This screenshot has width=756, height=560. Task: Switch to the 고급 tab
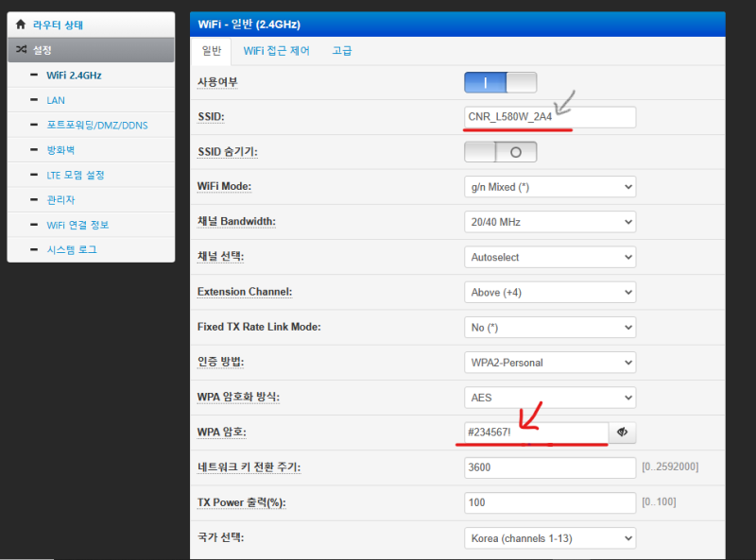pos(341,50)
